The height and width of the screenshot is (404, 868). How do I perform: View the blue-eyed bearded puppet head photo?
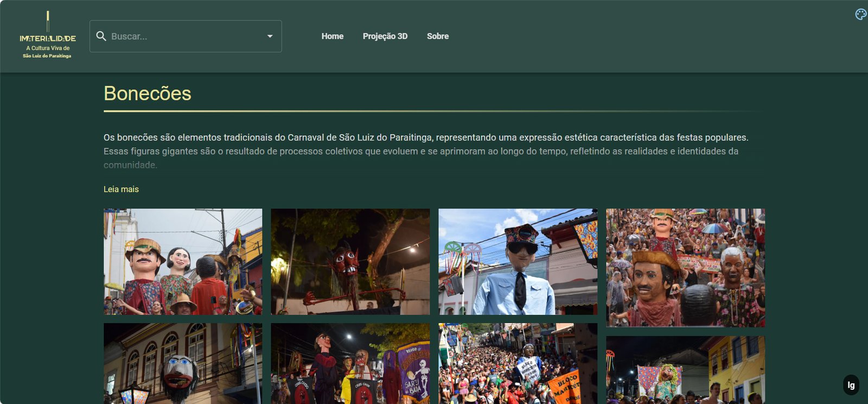click(x=183, y=363)
